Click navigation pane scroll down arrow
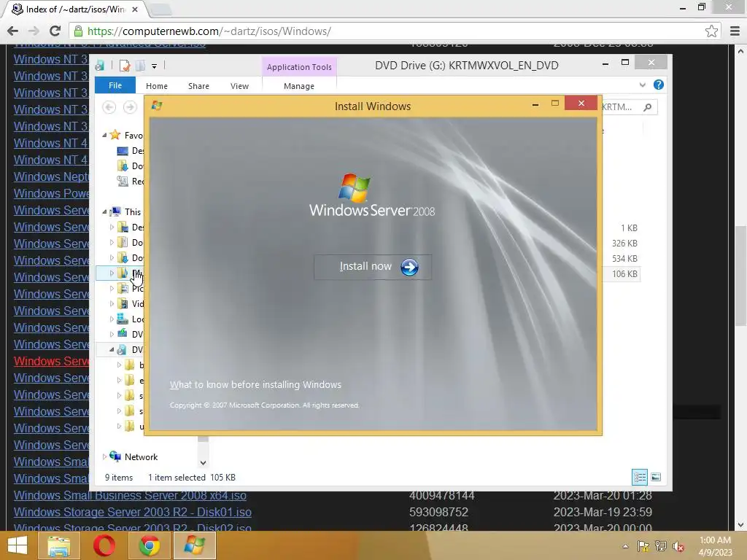Viewport: 747px width, 560px height. pos(203,462)
